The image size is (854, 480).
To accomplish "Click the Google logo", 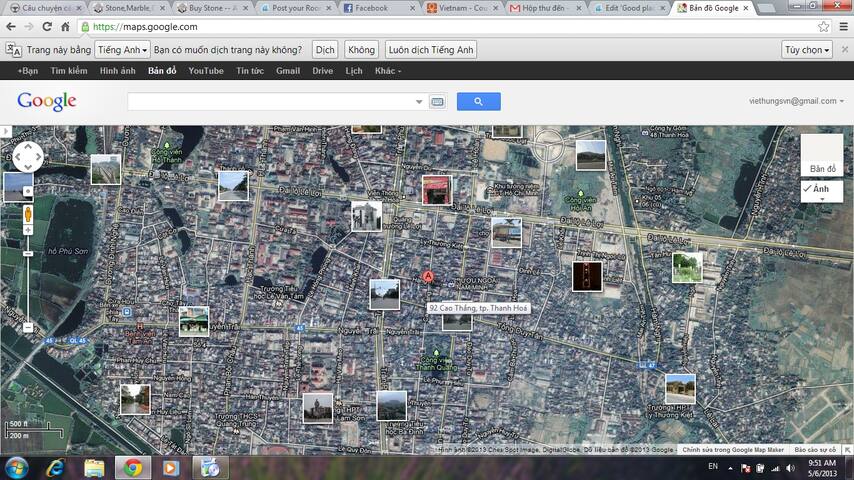I will point(47,101).
